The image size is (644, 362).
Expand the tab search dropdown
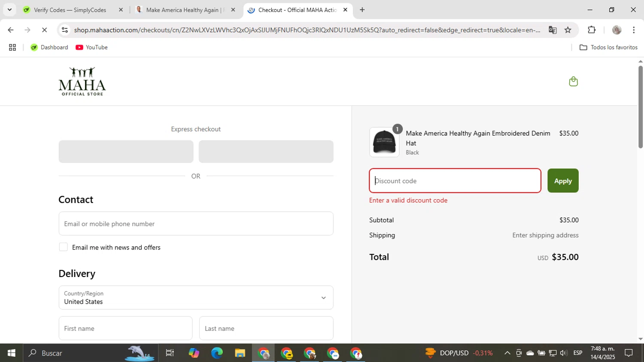point(9,9)
